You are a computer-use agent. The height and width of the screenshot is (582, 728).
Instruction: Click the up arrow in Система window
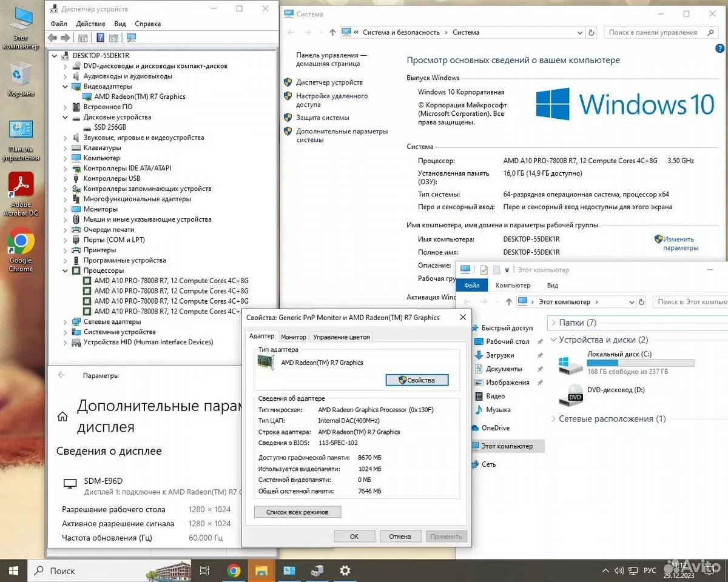click(x=332, y=32)
